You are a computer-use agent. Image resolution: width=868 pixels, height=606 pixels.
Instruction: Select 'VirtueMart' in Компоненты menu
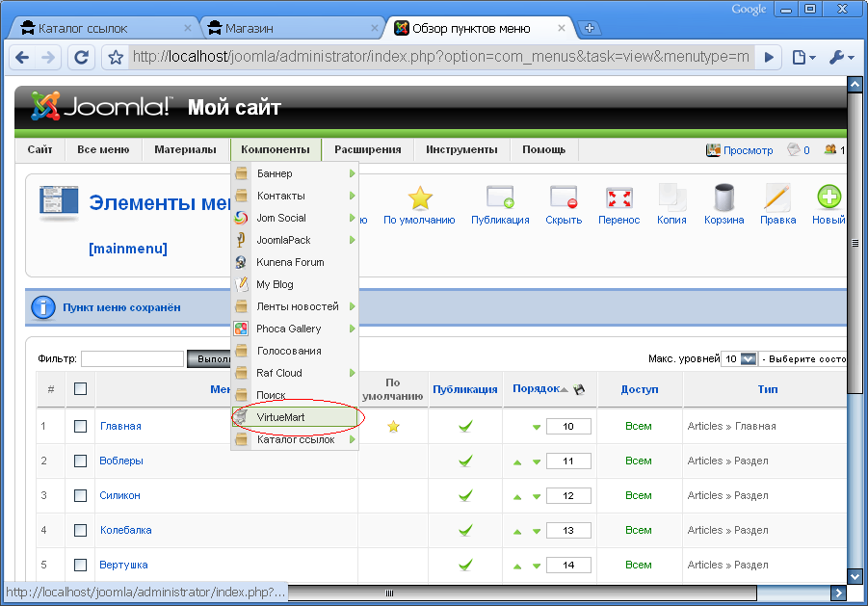click(x=295, y=417)
